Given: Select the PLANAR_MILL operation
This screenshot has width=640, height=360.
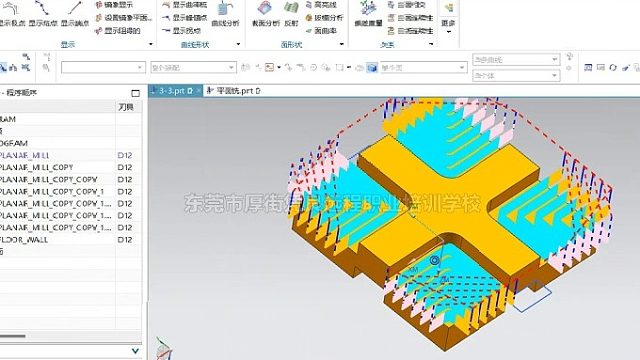Looking at the screenshot, I should (24, 156).
